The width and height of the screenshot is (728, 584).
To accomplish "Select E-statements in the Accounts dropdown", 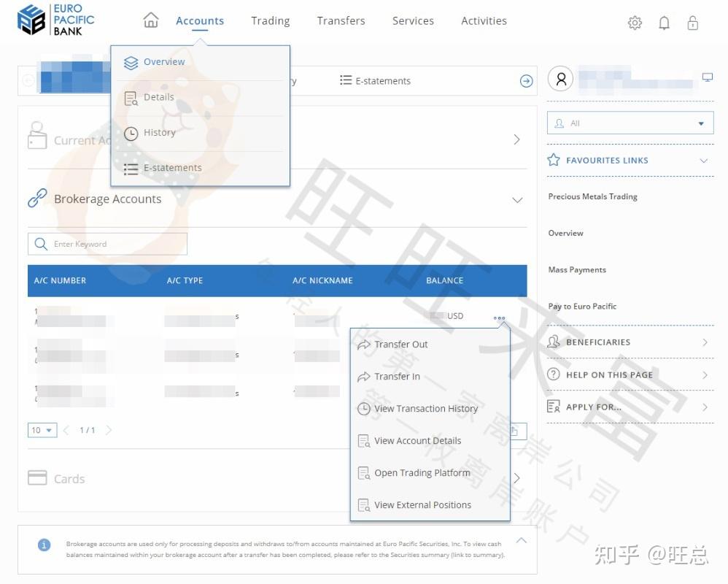I will [200, 168].
